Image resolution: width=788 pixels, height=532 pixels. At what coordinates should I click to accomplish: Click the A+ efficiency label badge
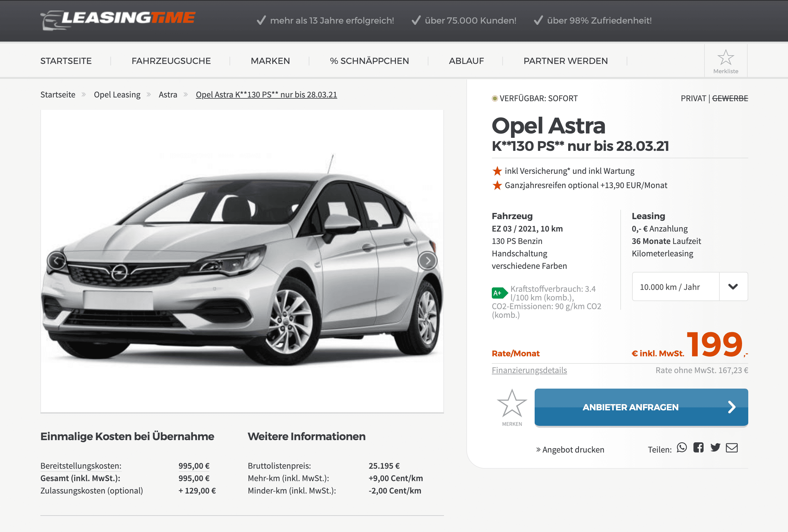(500, 293)
